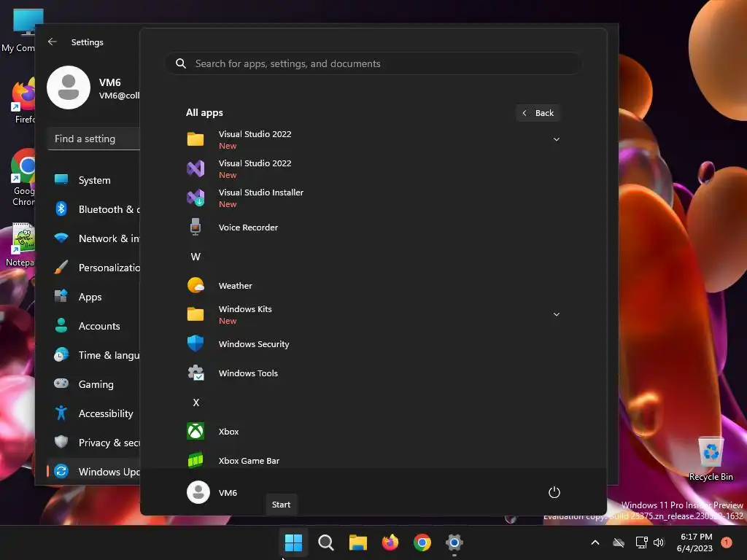This screenshot has height=560, width=747.
Task: Click the Windows Start button on taskbar
Action: click(293, 542)
